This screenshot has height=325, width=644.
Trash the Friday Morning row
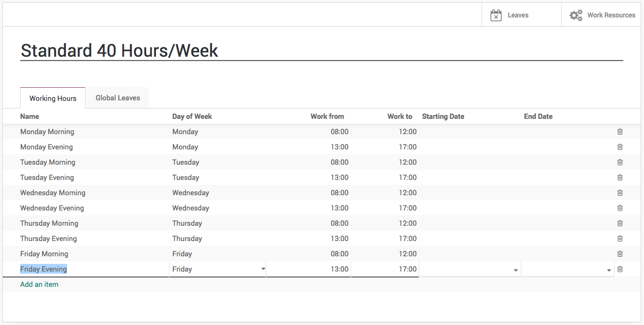tap(619, 254)
